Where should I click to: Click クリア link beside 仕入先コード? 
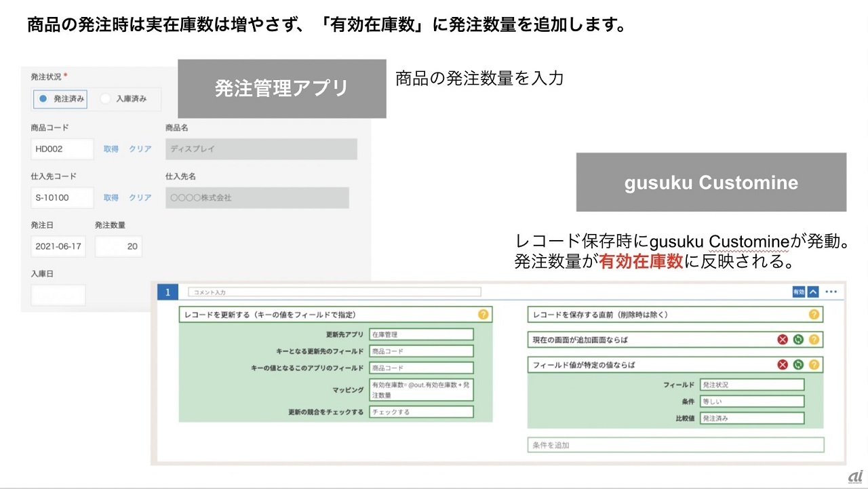pos(140,197)
